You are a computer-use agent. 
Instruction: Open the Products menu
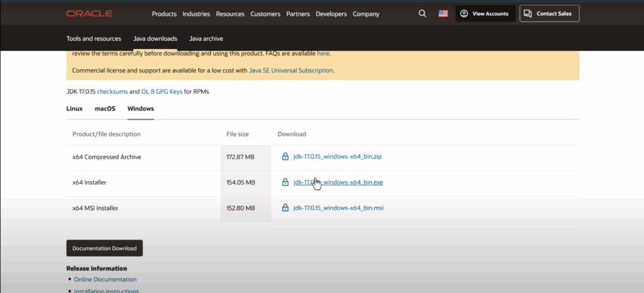coord(164,14)
